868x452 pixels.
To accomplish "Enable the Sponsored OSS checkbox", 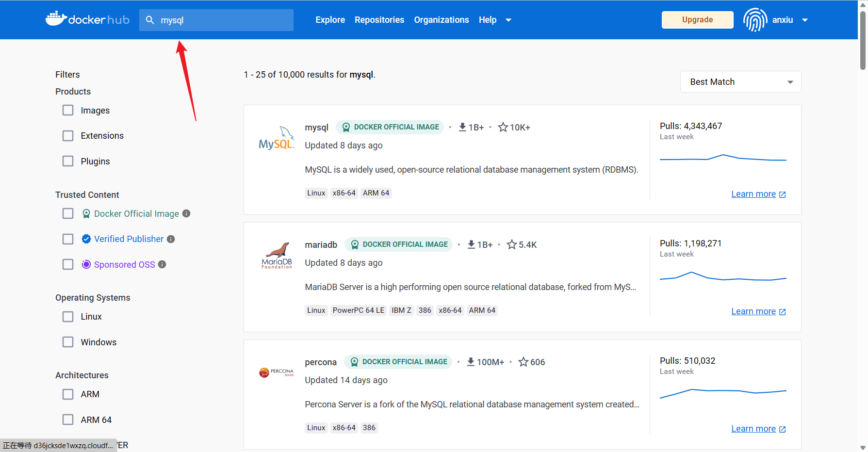I will pyautogui.click(x=68, y=264).
